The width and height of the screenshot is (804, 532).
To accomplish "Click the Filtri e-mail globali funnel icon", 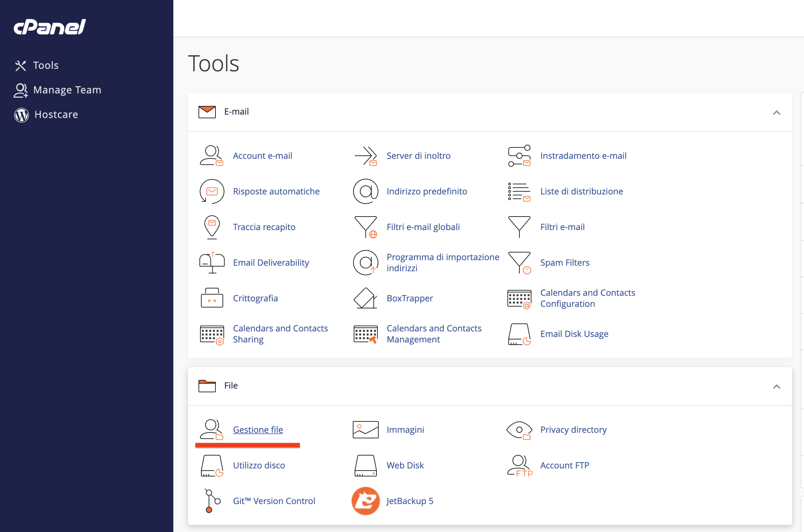I will (366, 227).
